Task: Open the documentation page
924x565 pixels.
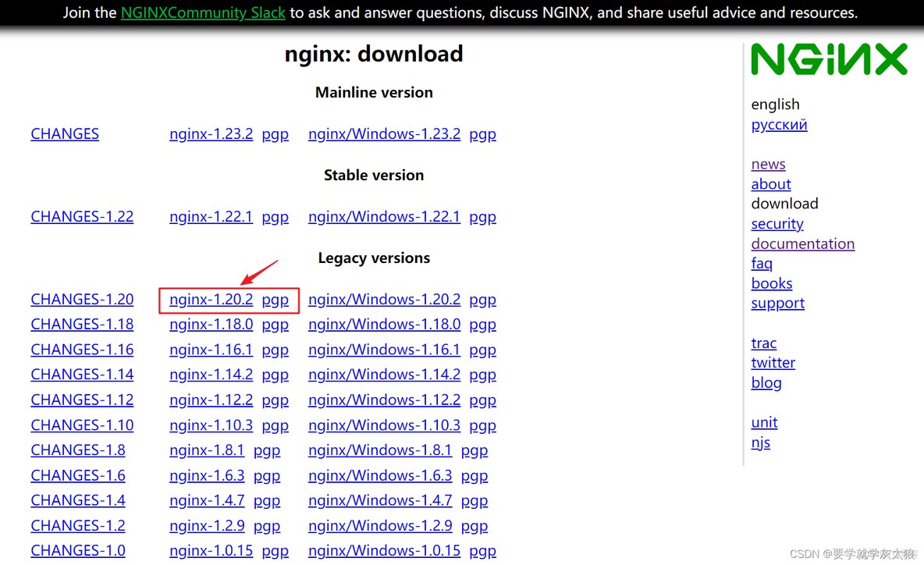Action: [802, 243]
